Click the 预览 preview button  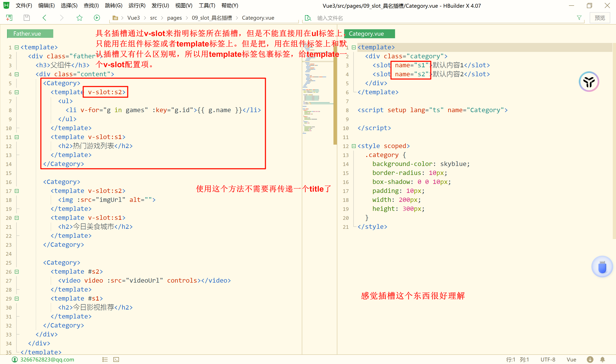600,18
